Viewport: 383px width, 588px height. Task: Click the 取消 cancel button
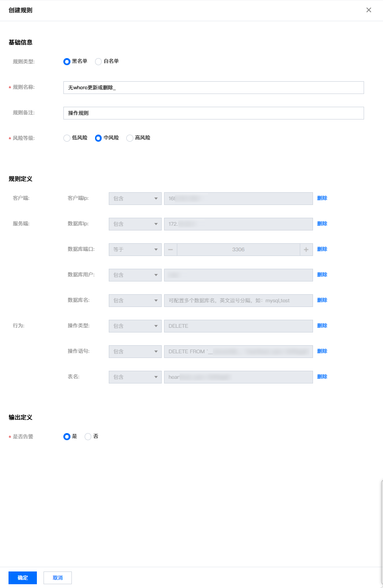point(58,578)
